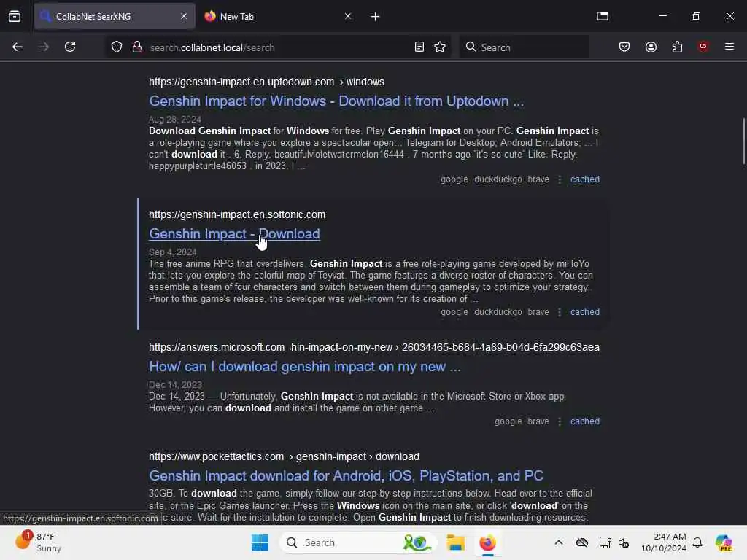The width and height of the screenshot is (747, 560).
Task: Open Copilot preview icon in taskbar
Action: point(724,542)
